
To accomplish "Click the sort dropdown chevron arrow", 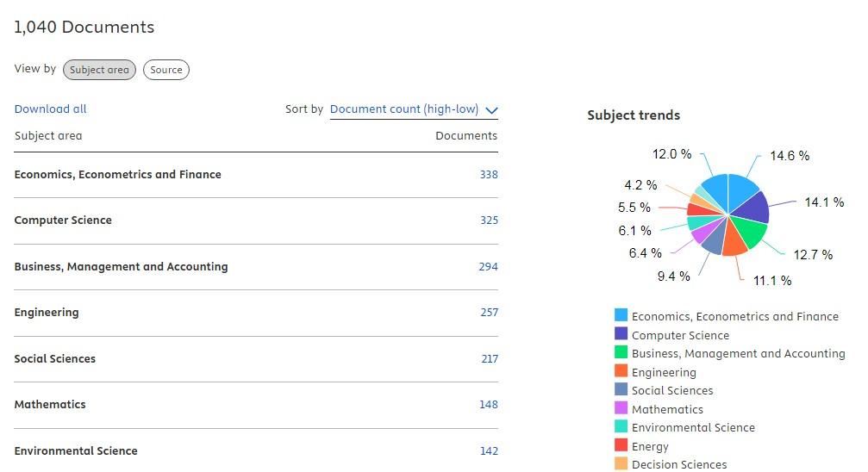I will pyautogui.click(x=491, y=110).
